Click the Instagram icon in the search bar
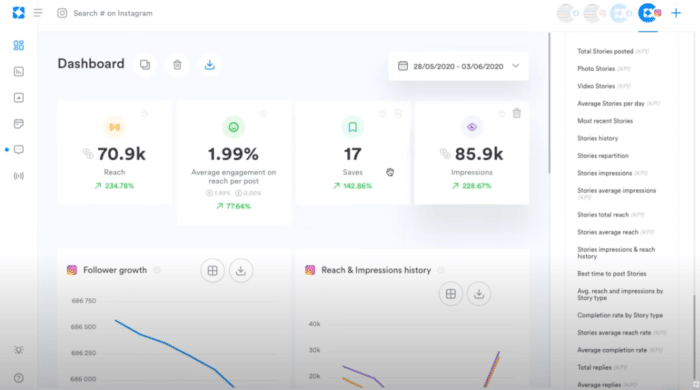 click(x=62, y=13)
